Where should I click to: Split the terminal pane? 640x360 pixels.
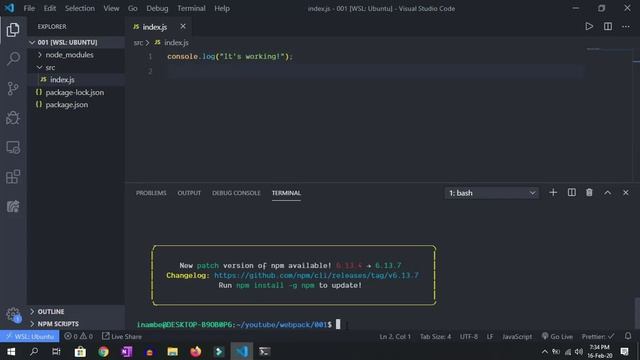tap(571, 193)
